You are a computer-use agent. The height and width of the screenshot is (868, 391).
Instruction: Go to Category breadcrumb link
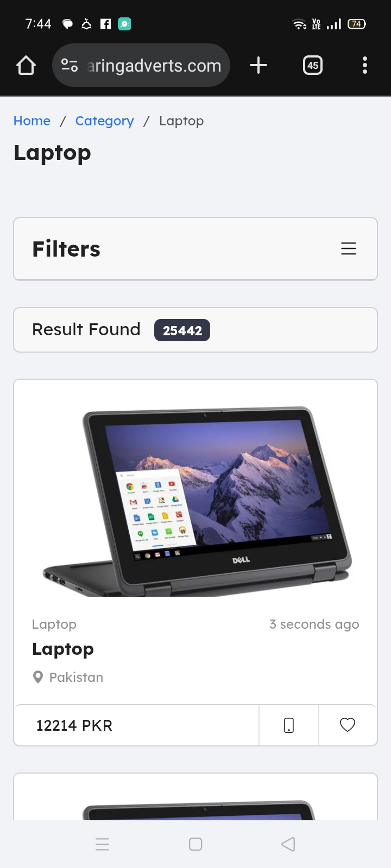coord(104,121)
